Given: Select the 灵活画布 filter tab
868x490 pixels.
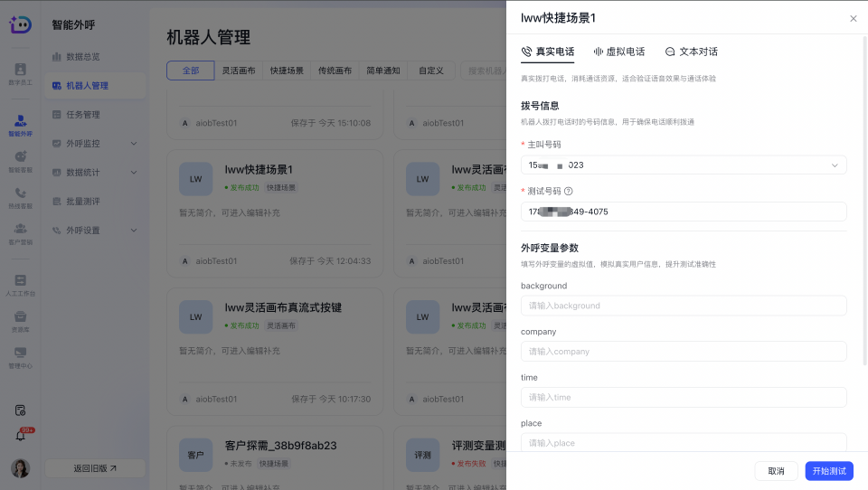Looking at the screenshot, I should point(239,71).
